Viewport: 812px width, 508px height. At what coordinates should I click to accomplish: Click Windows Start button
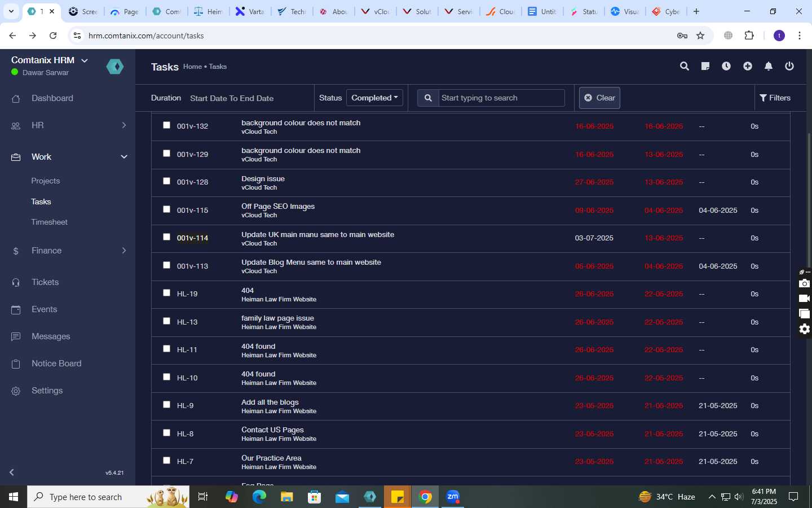pos(14,497)
